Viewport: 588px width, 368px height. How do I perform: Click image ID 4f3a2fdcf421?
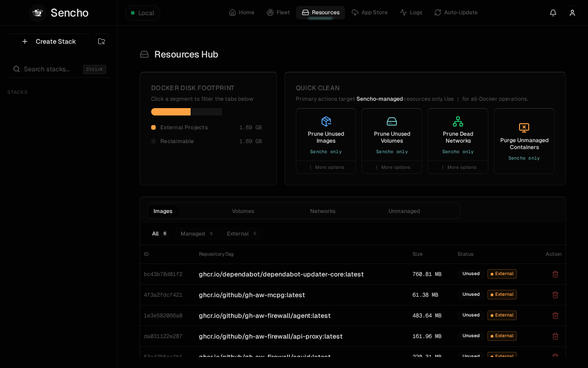[163, 295]
